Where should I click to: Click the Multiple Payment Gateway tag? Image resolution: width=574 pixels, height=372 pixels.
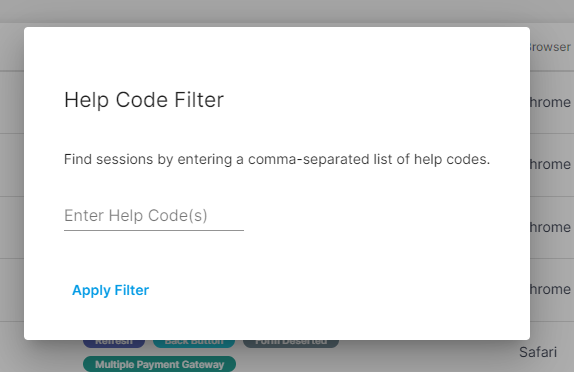[159, 364]
